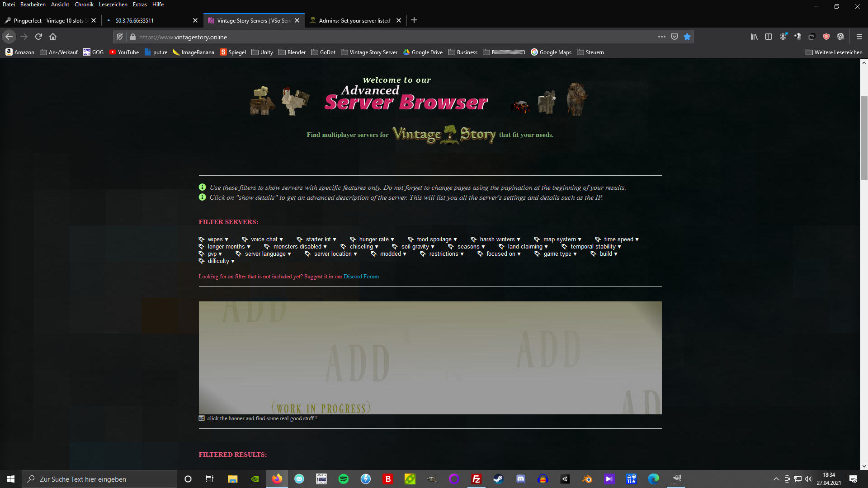Click the blue bookmark star icon
Image resolution: width=868 pixels, height=488 pixels.
687,37
